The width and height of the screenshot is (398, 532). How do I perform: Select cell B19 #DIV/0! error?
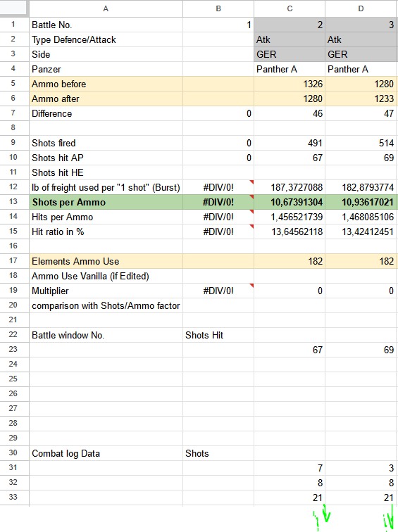click(218, 291)
